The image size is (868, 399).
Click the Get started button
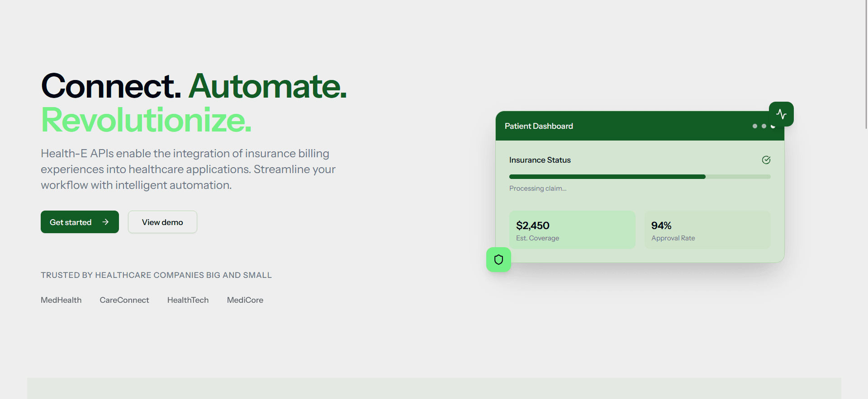tap(80, 222)
